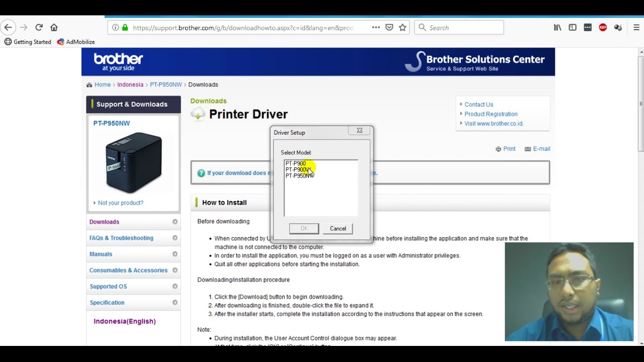Bookmark this page with the star icon

(x=403, y=28)
